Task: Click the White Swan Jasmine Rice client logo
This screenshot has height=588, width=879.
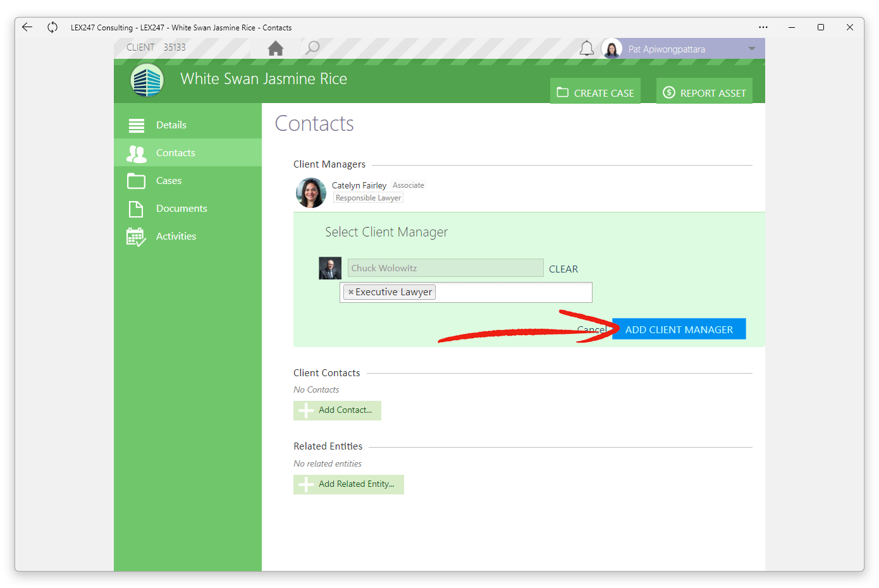Action: tap(147, 80)
